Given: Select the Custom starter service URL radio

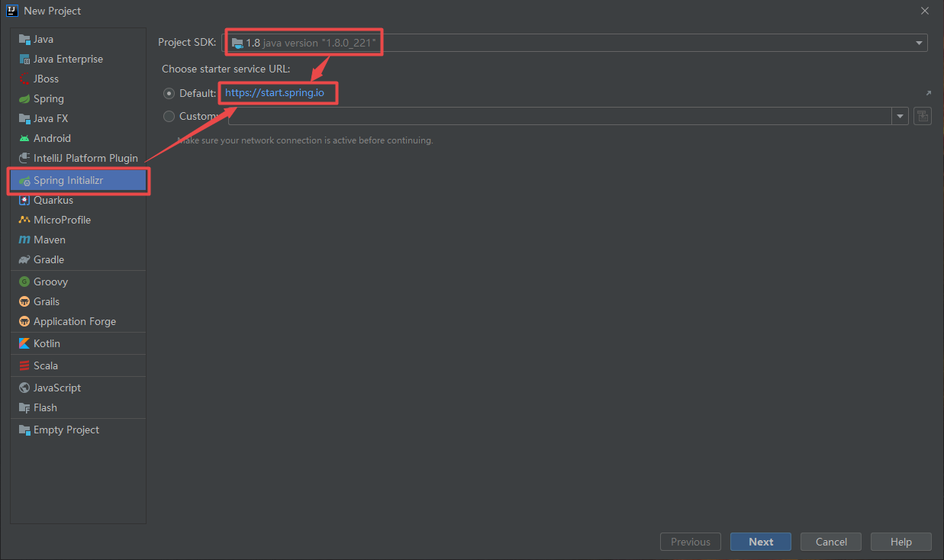Looking at the screenshot, I should point(169,116).
